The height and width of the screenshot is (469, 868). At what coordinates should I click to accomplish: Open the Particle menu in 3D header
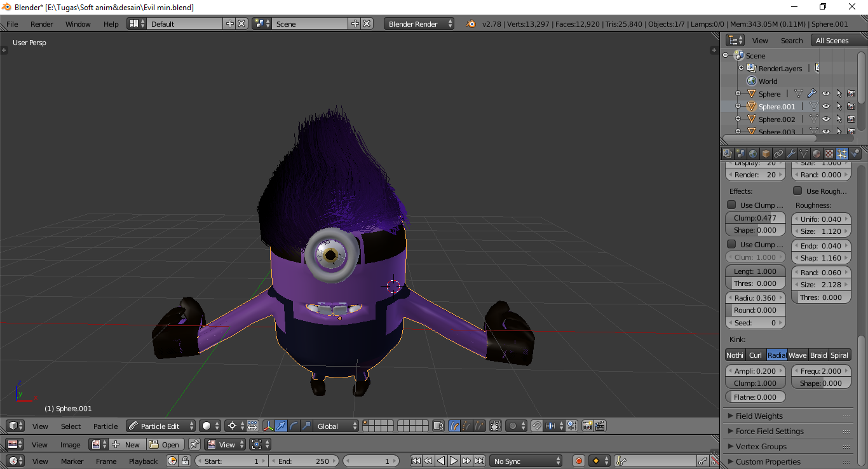[x=105, y=426]
